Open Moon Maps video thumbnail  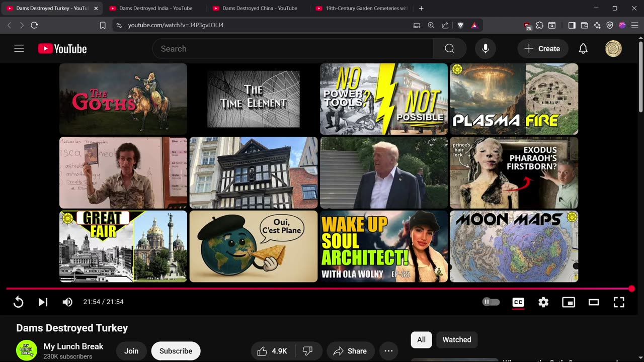(x=514, y=246)
